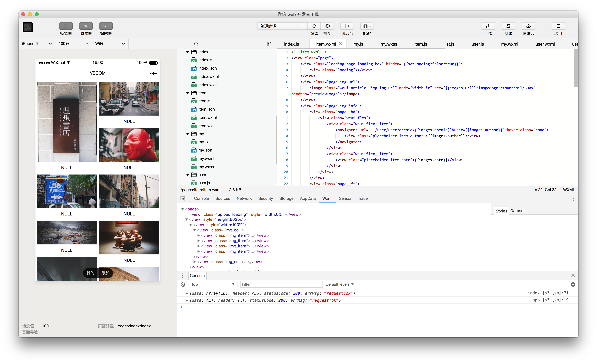Toggle the debugger (调试器) panel
This screenshot has height=364, width=597.
coord(86,26)
